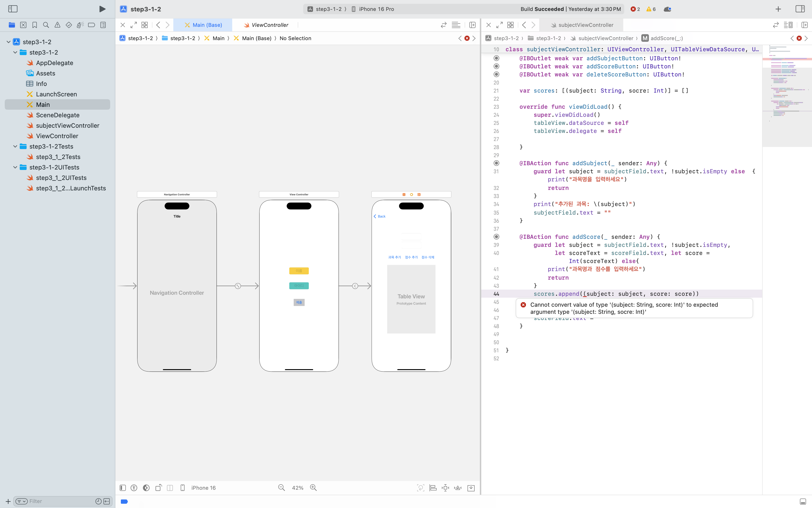Screen dimensions: 812x508
Task: Open the project navigator folder icon
Action: pyautogui.click(x=12, y=25)
